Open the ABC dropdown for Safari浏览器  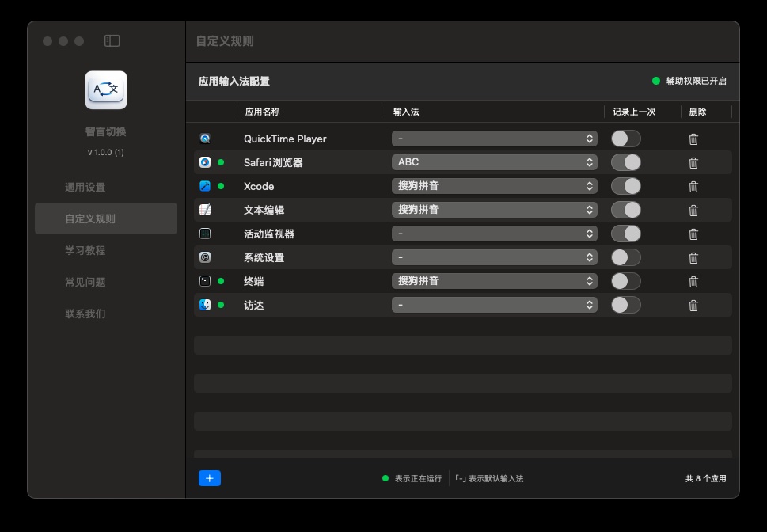pos(494,161)
